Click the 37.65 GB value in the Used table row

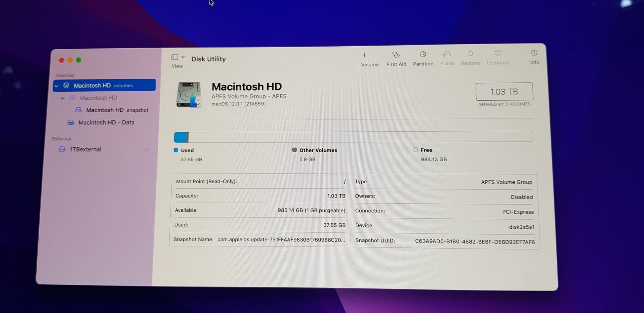[334, 225]
